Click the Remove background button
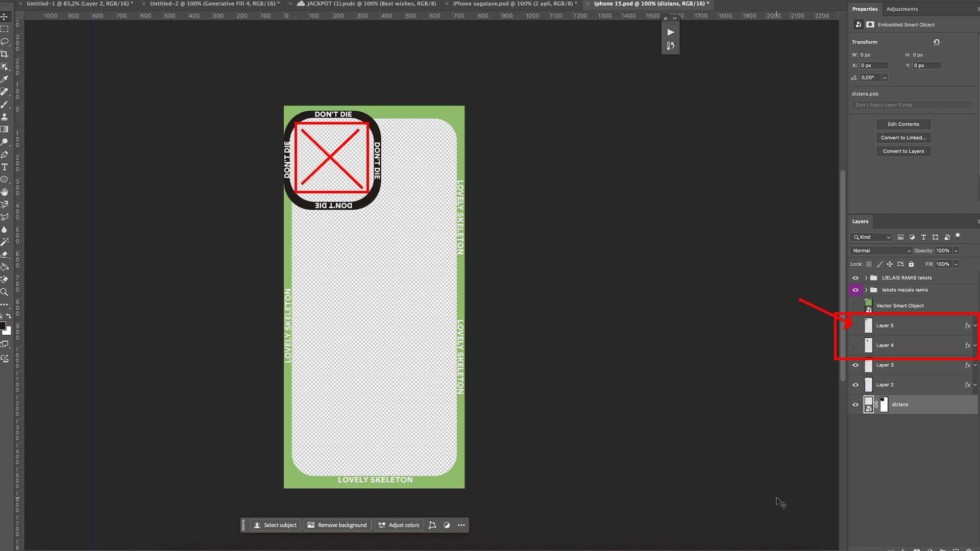The width and height of the screenshot is (980, 551). pos(337,525)
